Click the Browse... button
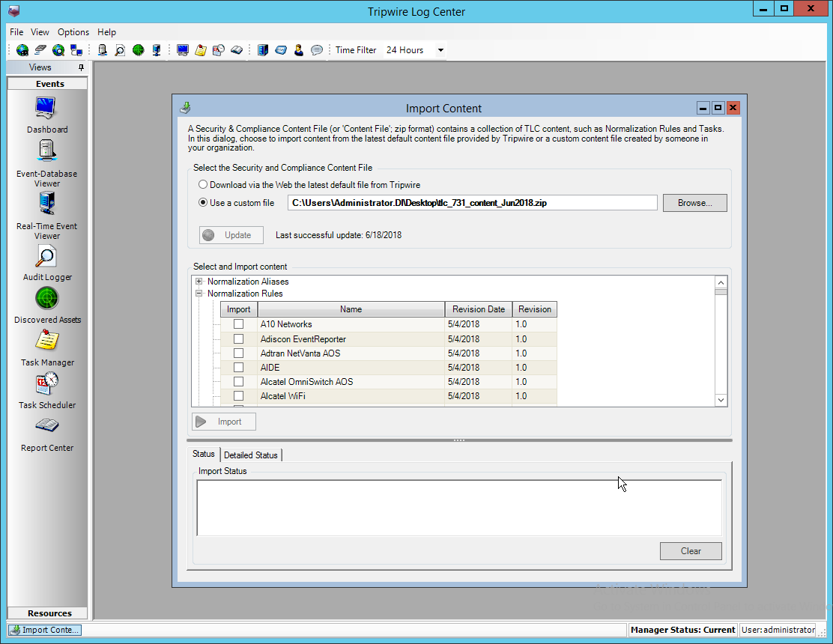Viewport: 833px width, 644px height. point(695,203)
